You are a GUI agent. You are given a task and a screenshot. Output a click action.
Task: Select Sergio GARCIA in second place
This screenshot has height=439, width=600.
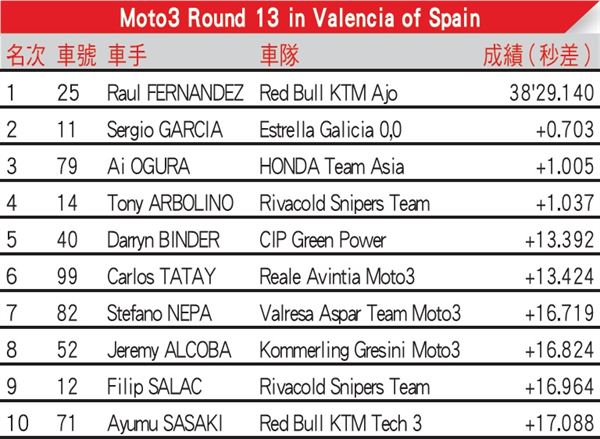(x=165, y=129)
